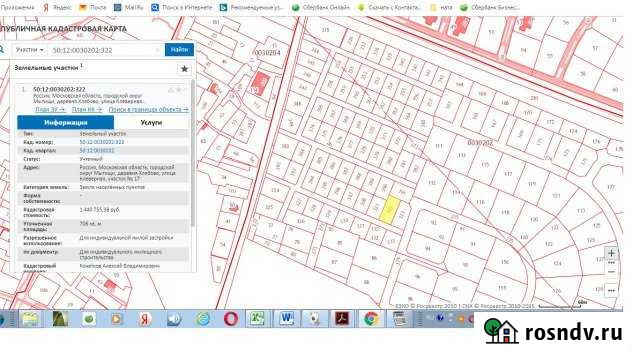Image resolution: width=640 pixels, height=360 pixels.
Task: Open the План ЗУ link
Action: [50, 109]
